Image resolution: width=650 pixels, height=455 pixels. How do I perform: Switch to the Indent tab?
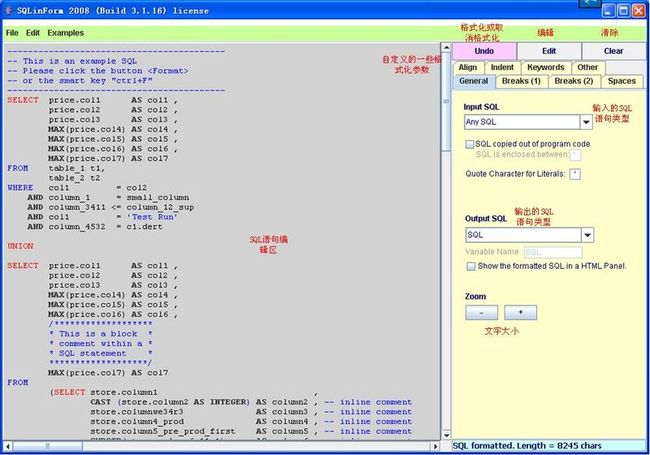pyautogui.click(x=502, y=68)
